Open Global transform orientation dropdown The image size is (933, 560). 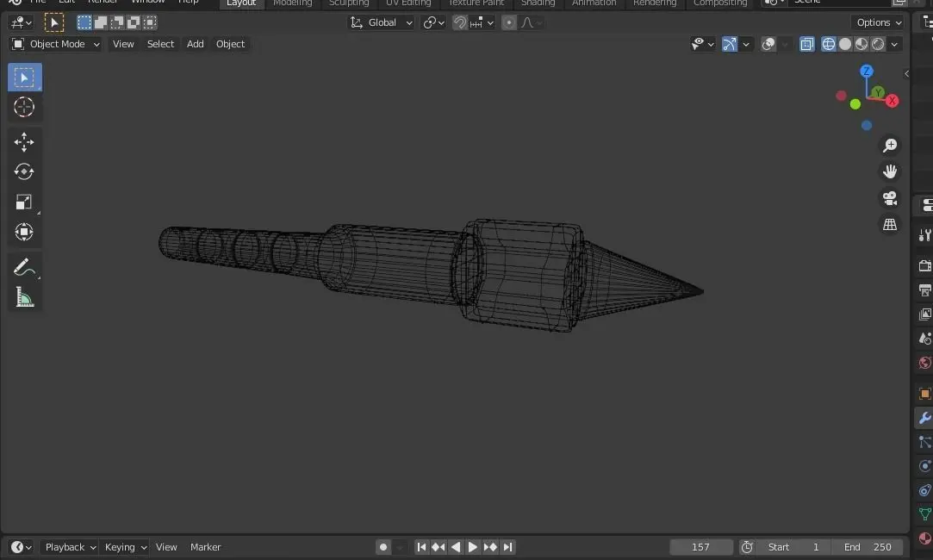382,22
